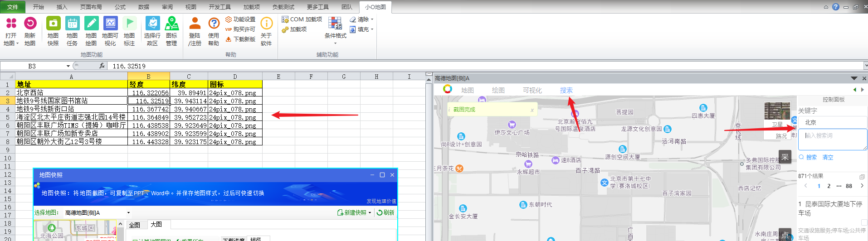This screenshot has width=868, height=241.
Task: Switch to the 开始 ribbon tab
Action: click(x=39, y=7)
